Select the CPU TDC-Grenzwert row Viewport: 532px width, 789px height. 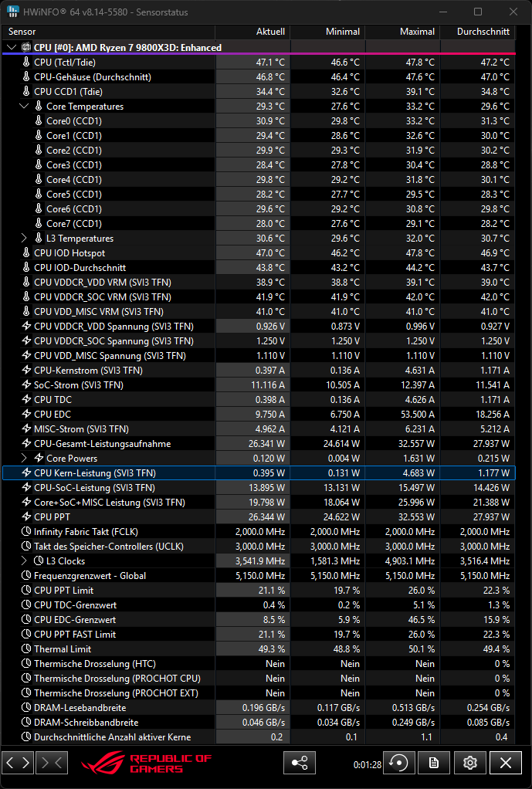click(x=259, y=604)
